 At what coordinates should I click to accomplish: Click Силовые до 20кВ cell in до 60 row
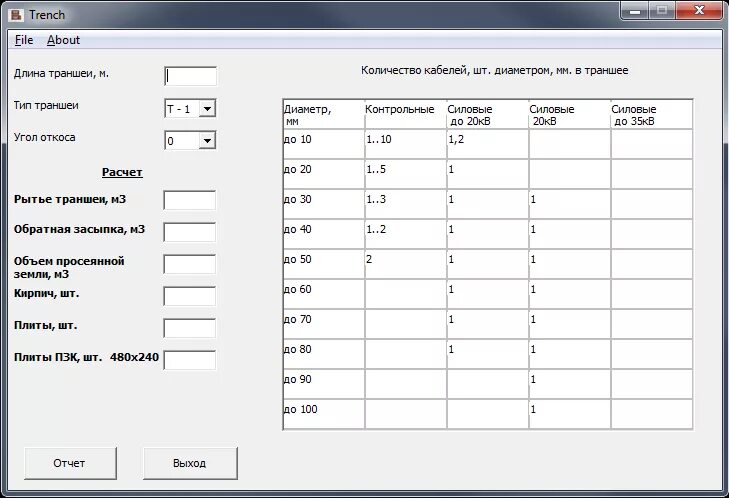(x=487, y=294)
